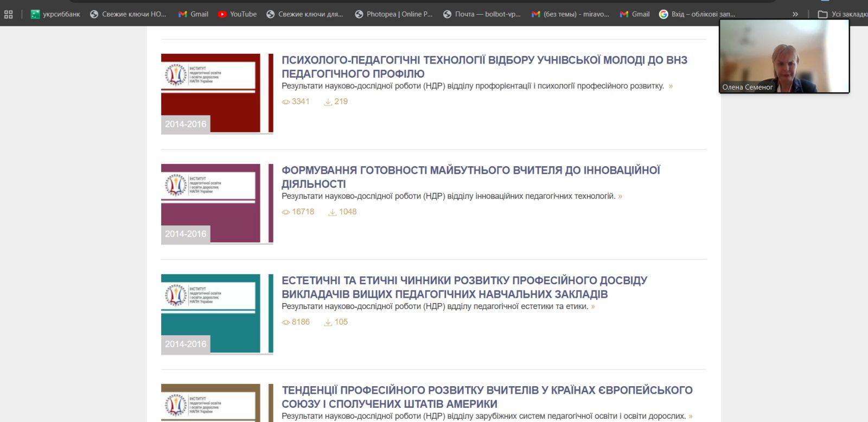Expand the description arrow after 'педагогічних технологій'

pos(620,196)
